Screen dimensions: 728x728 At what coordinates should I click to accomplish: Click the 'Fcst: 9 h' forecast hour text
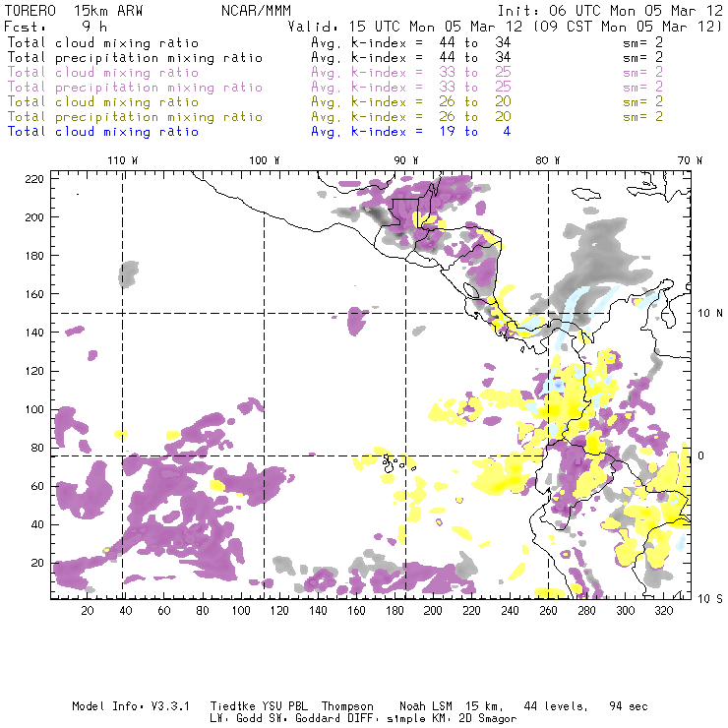click(x=55, y=27)
